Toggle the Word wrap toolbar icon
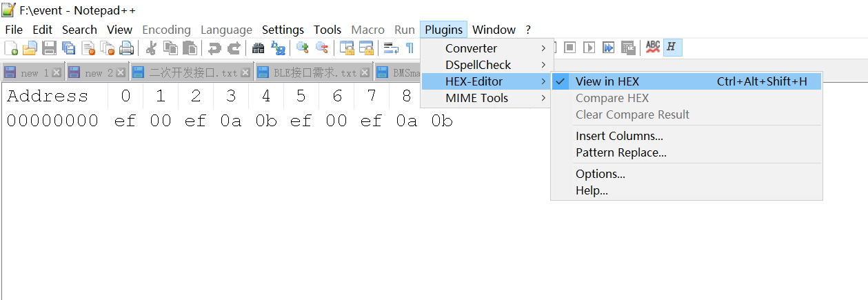This screenshot has width=868, height=300. (391, 48)
